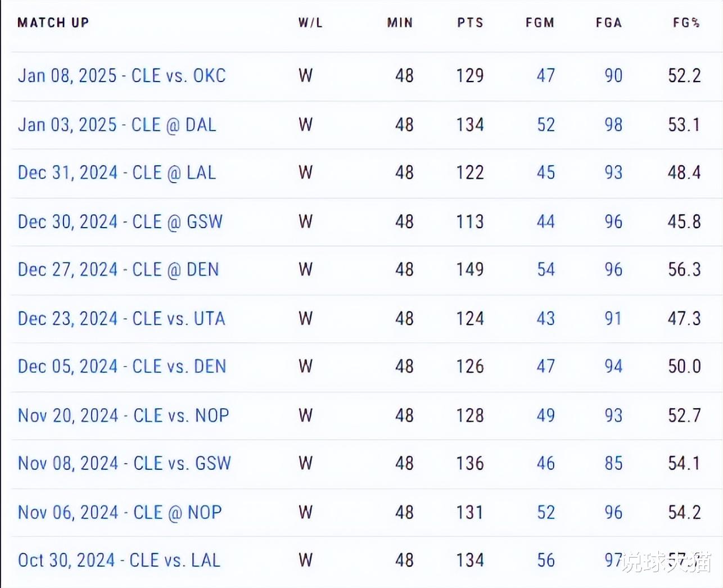Click the Nov 20, 2024 CLE vs. NOP link

123,415
